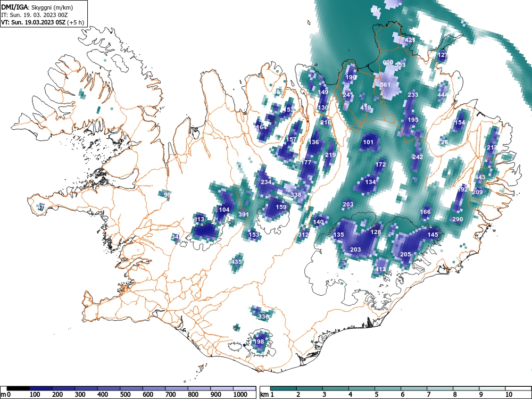Select the initial time line 'IT: Sun. 19. 03. 2023 00Z'
This screenshot has width=532, height=399.
34,15
